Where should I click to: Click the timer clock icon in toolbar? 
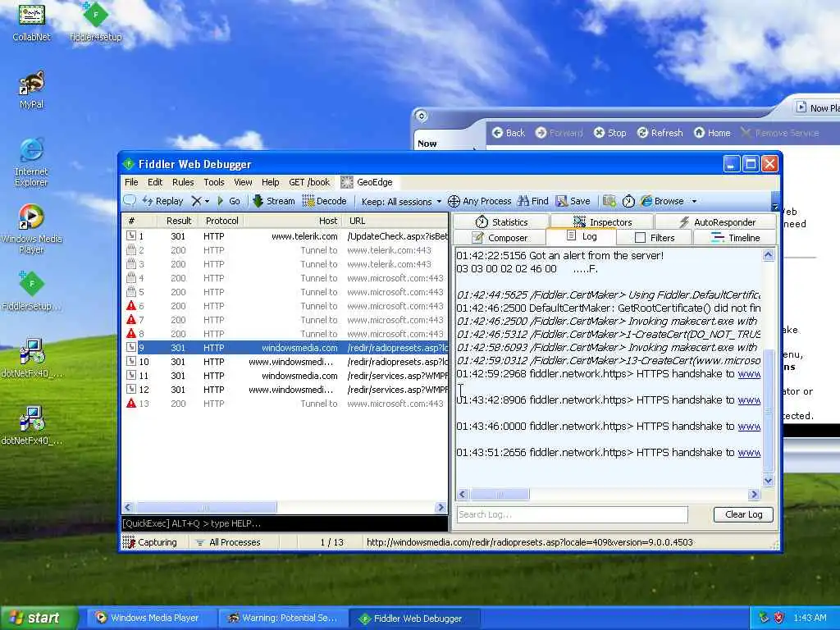pyautogui.click(x=628, y=201)
